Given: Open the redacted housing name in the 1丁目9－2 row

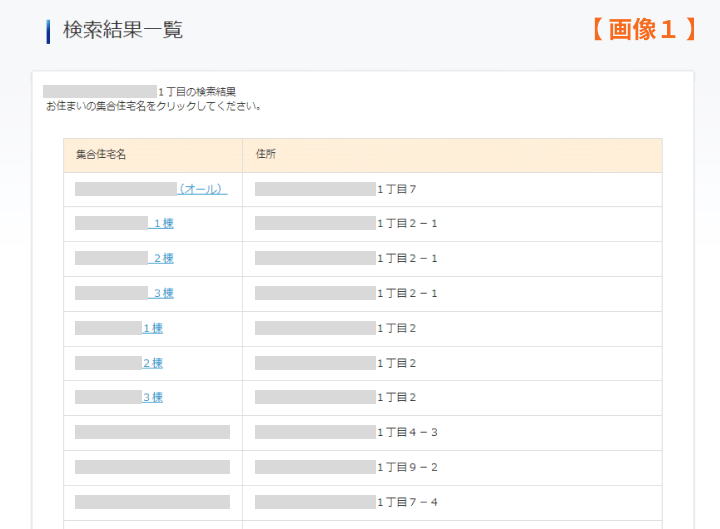Looking at the screenshot, I should pos(152,467).
